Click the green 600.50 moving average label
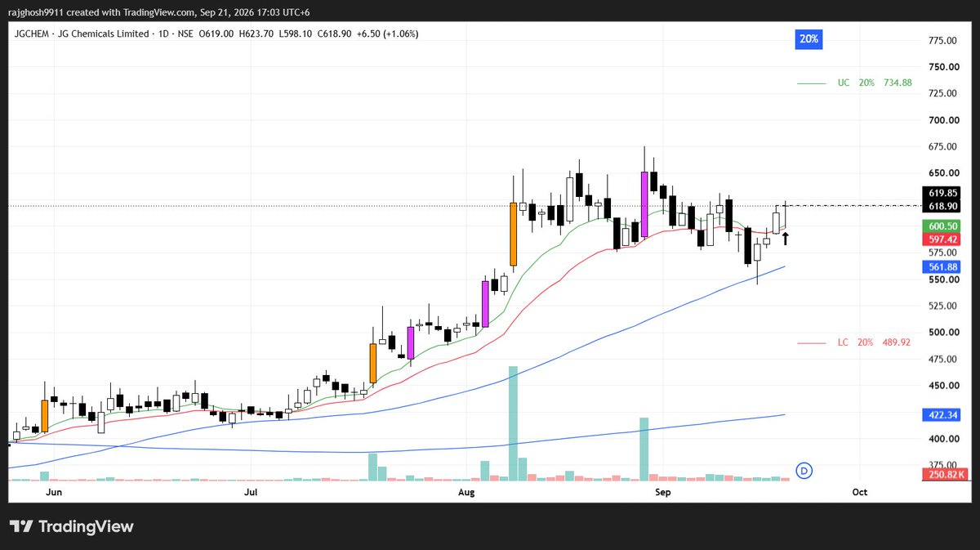This screenshot has width=980, height=550. 942,226
